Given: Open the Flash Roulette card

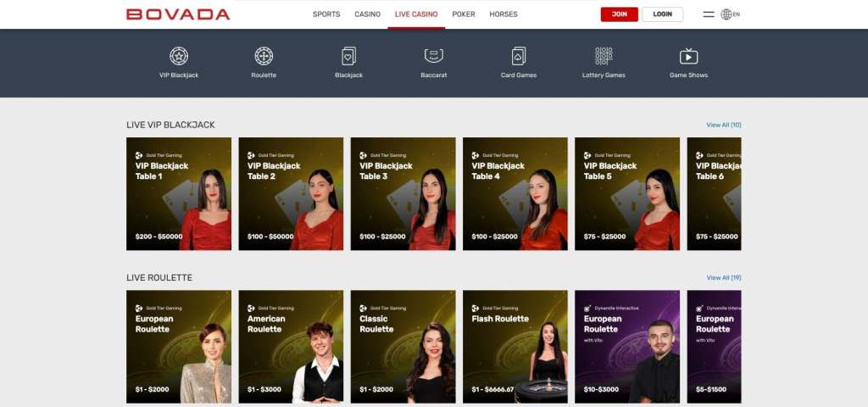Looking at the screenshot, I should pyautogui.click(x=515, y=347).
